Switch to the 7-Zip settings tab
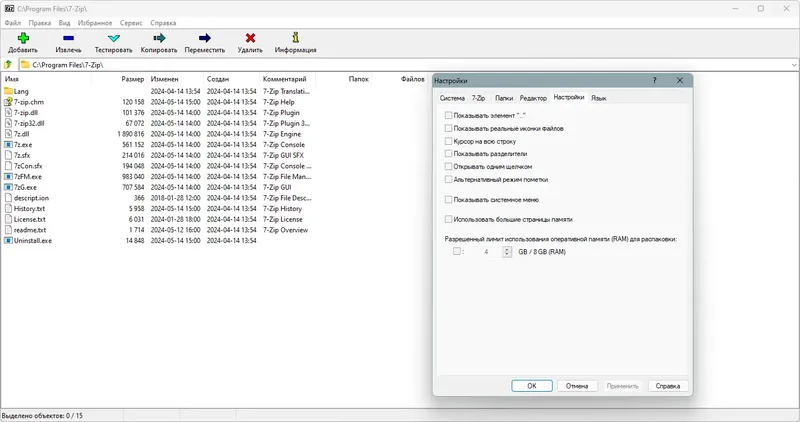Screen dimensions: 800x422 479,98
